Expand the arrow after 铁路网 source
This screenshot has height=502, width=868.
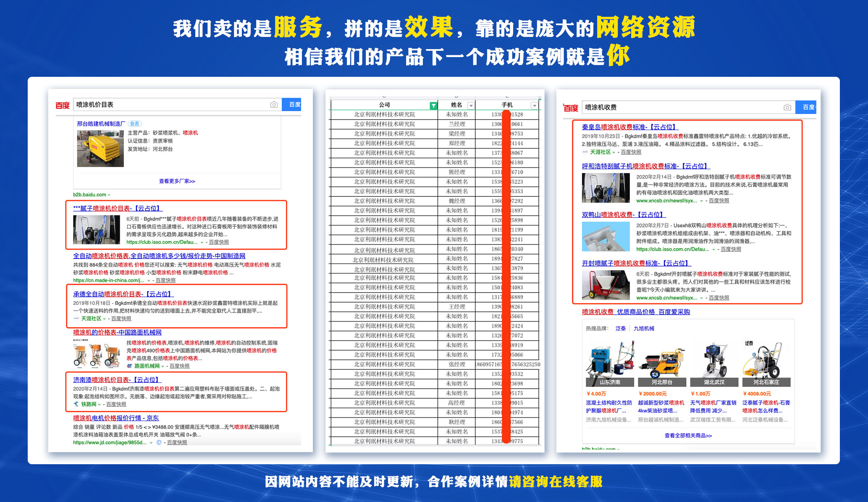pyautogui.click(x=100, y=404)
